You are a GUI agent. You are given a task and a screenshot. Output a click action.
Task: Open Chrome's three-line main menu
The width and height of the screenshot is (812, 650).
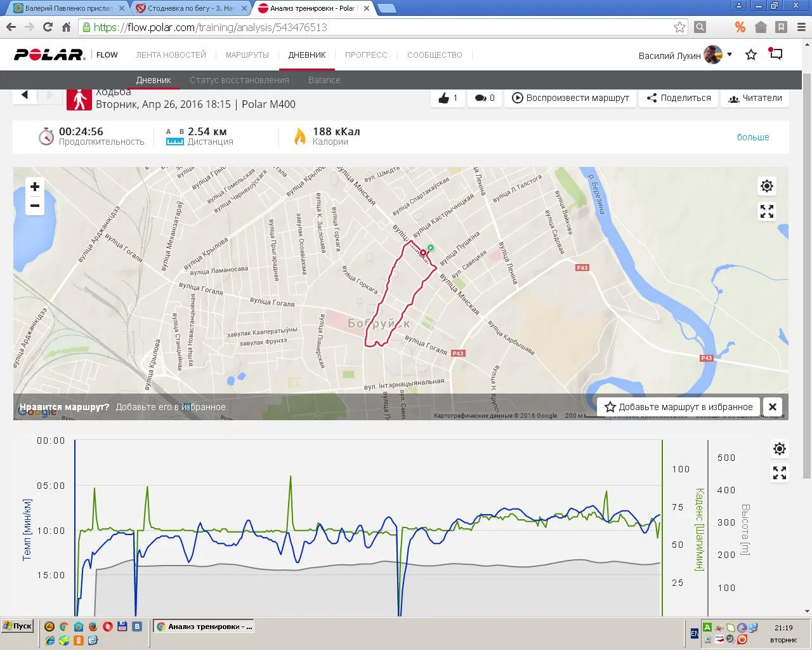coord(801,27)
